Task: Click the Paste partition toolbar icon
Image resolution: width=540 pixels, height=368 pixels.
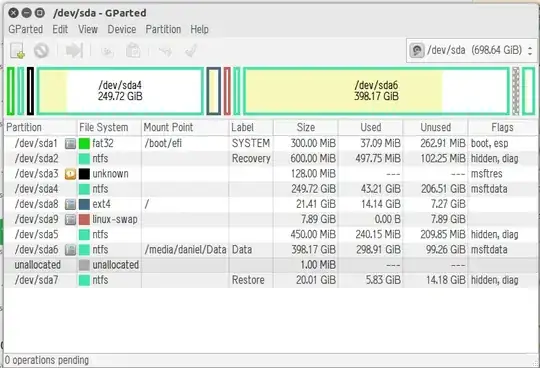Action: coord(133,51)
